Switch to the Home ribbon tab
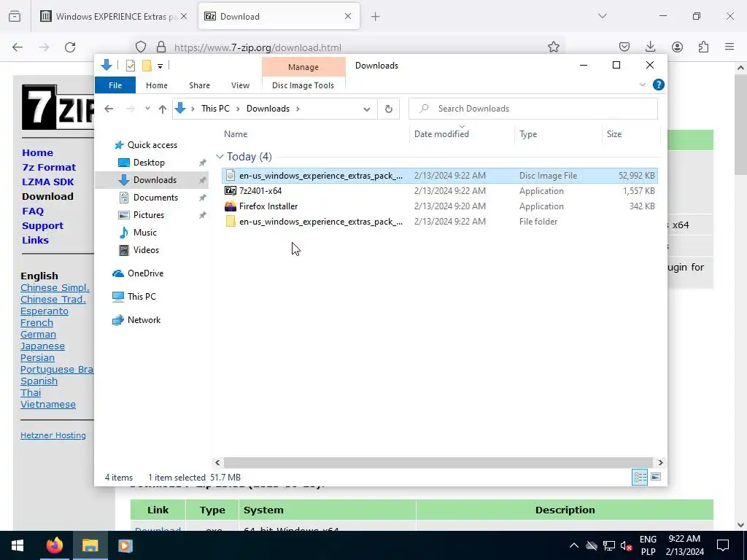This screenshot has width=747, height=560. click(157, 85)
